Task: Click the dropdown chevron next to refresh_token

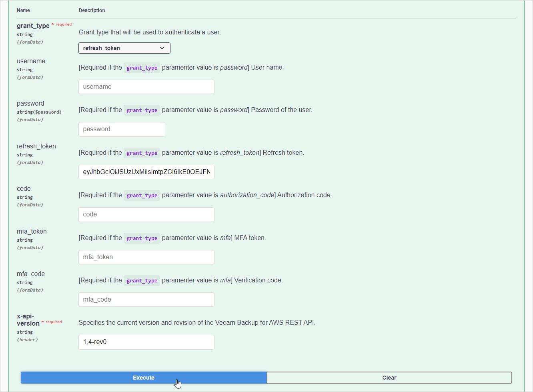Action: click(162, 48)
